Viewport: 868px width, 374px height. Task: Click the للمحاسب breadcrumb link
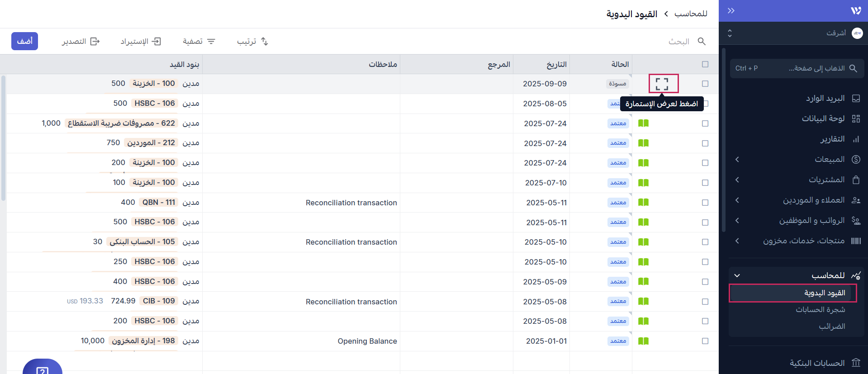coord(691,14)
